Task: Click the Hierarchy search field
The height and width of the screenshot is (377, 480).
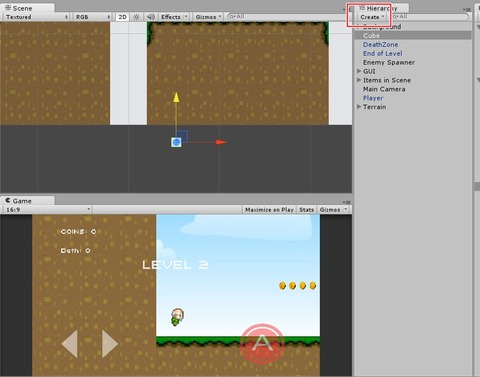Action: coord(430,16)
